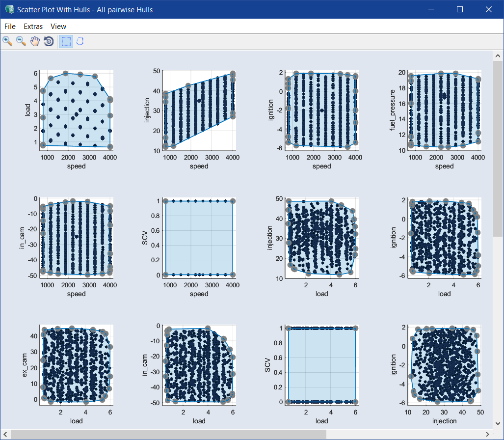The height and width of the screenshot is (440, 504).
Task: Select the injection vs speed hull plot
Action: point(199,110)
